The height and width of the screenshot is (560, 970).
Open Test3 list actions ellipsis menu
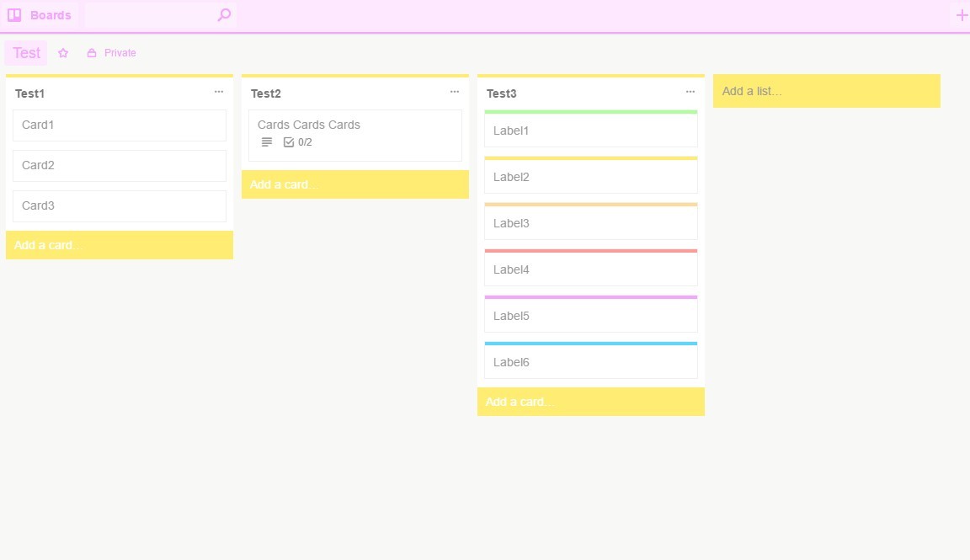click(x=690, y=92)
